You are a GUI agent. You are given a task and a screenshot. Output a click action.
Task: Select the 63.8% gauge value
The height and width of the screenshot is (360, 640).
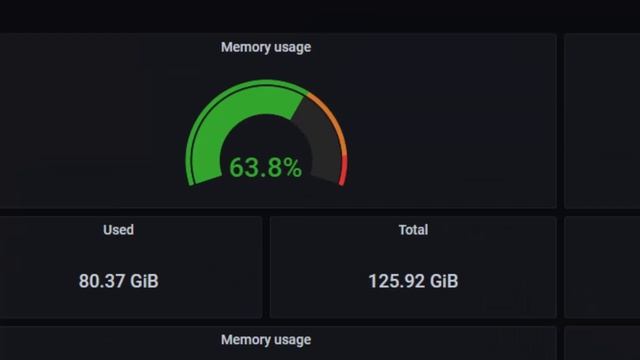tap(266, 167)
